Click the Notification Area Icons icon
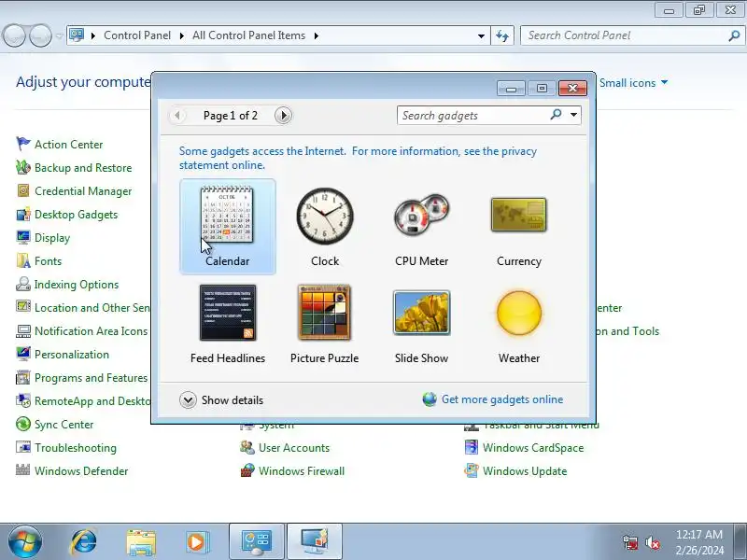The height and width of the screenshot is (560, 747). 22,330
